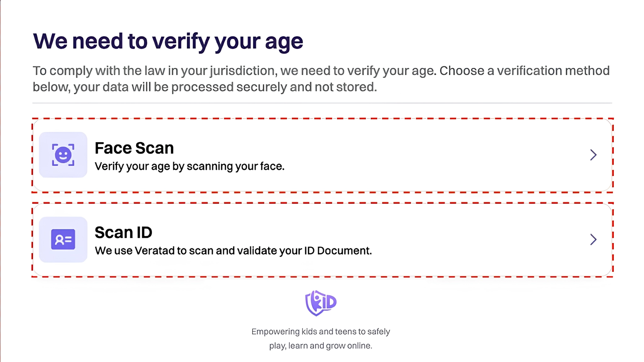Click the Scan ID card icon
The height and width of the screenshot is (362, 644).
63,239
